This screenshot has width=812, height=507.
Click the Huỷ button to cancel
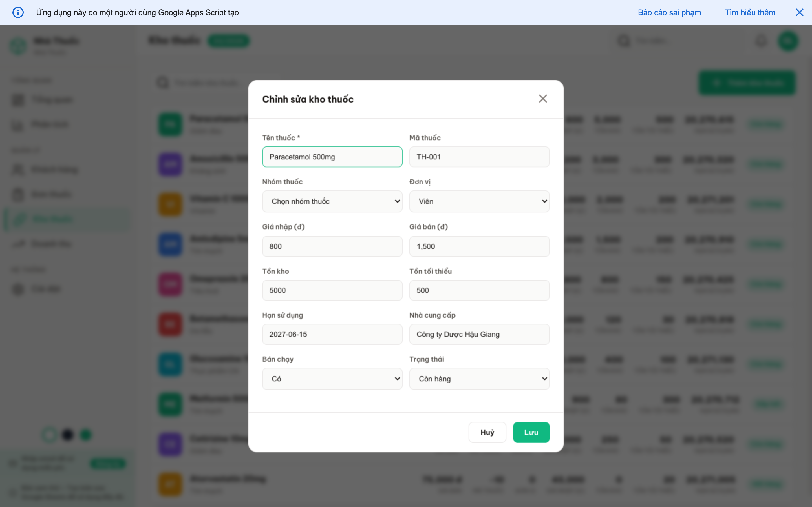point(487,432)
